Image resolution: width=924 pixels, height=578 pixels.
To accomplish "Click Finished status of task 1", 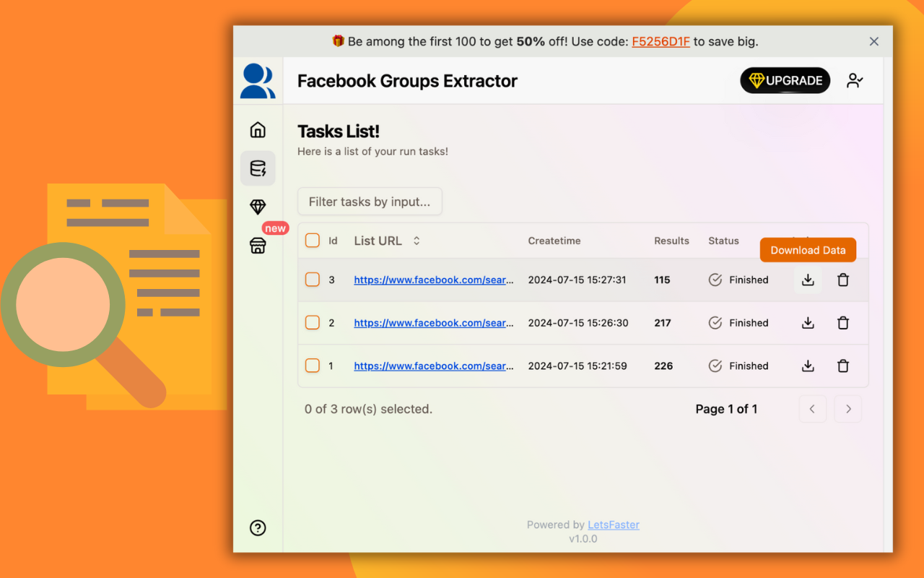I will click(x=738, y=366).
